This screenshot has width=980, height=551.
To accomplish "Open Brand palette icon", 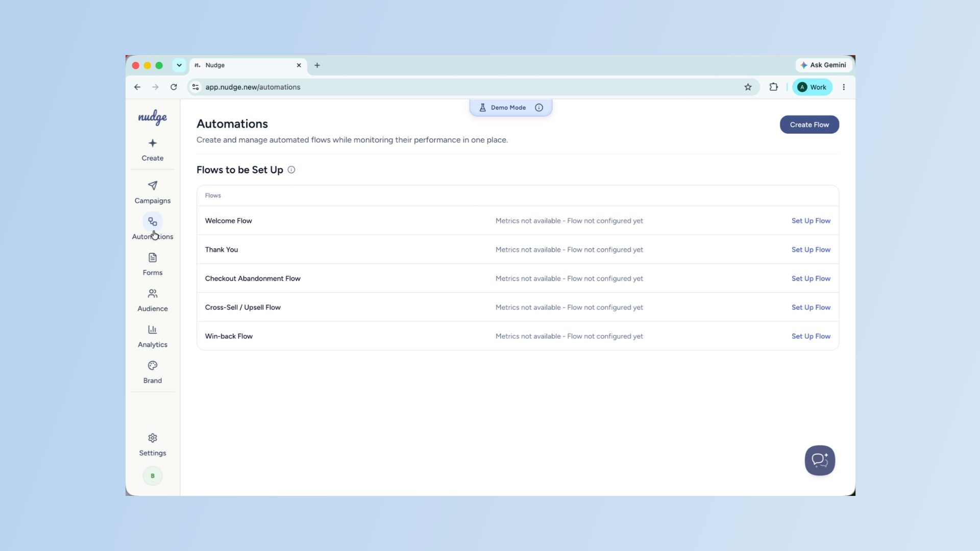I will [x=153, y=365].
